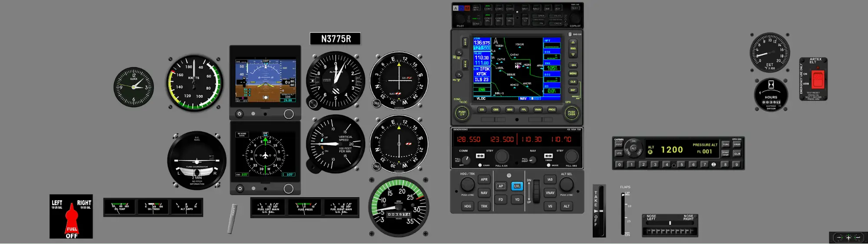Select the autopilot NAV mode

[x=484, y=193]
